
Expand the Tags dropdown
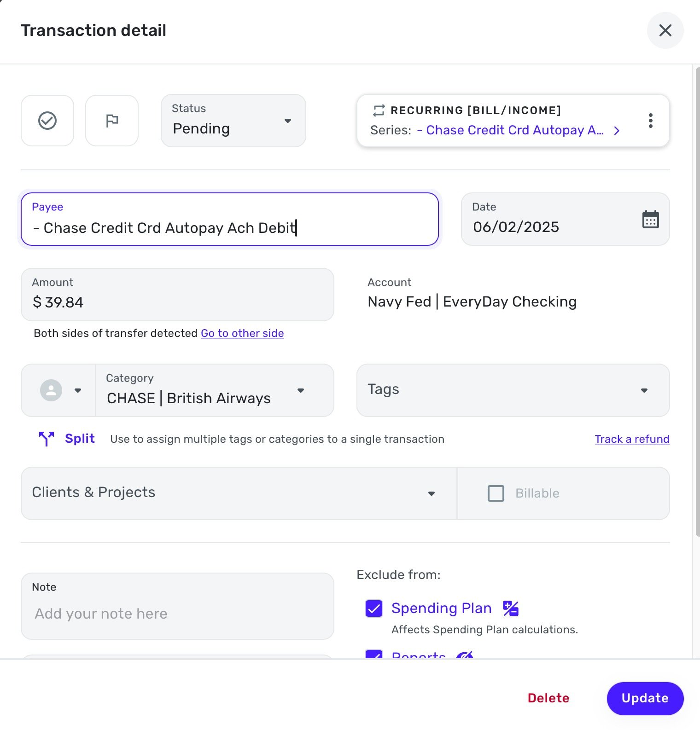click(513, 390)
